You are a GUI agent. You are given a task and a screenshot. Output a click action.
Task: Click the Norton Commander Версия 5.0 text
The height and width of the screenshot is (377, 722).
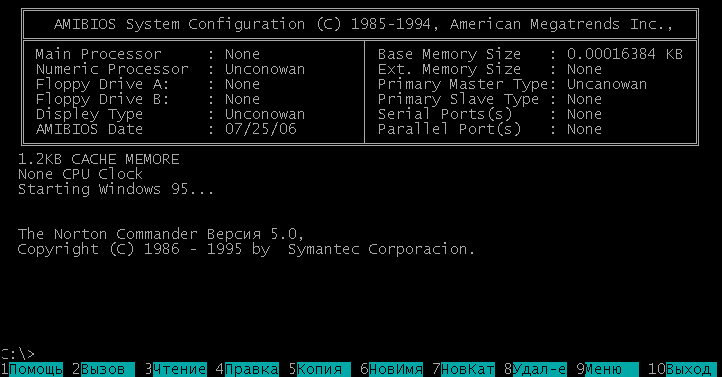161,234
